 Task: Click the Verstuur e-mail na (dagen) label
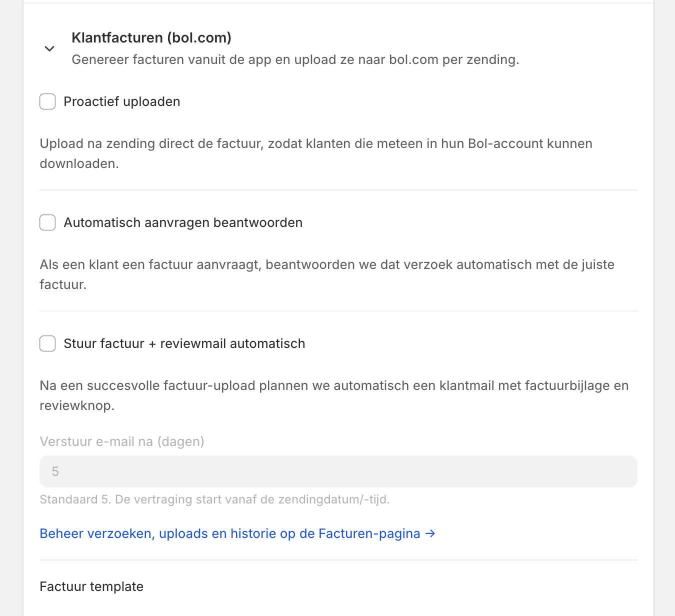122,441
